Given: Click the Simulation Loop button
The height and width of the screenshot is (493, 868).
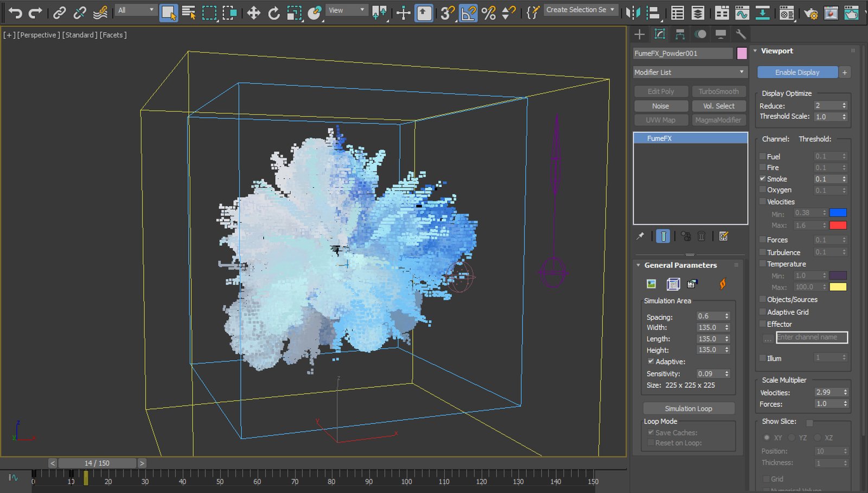Looking at the screenshot, I should [x=688, y=408].
